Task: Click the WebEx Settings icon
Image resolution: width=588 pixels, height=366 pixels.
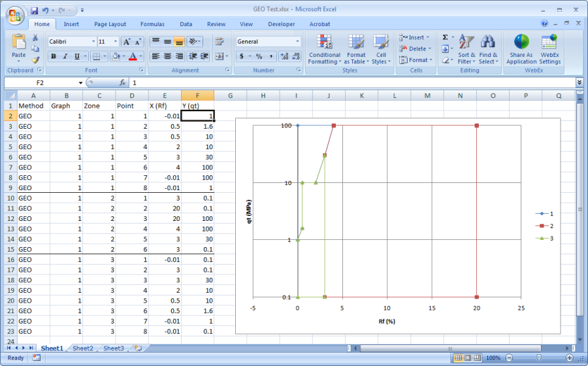Action: pos(549,50)
